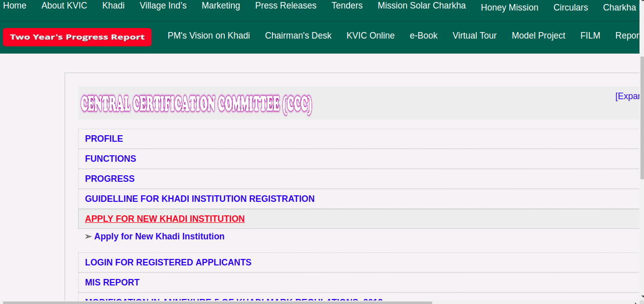Expand the FUNCTIONS accordion section

pos(111,159)
